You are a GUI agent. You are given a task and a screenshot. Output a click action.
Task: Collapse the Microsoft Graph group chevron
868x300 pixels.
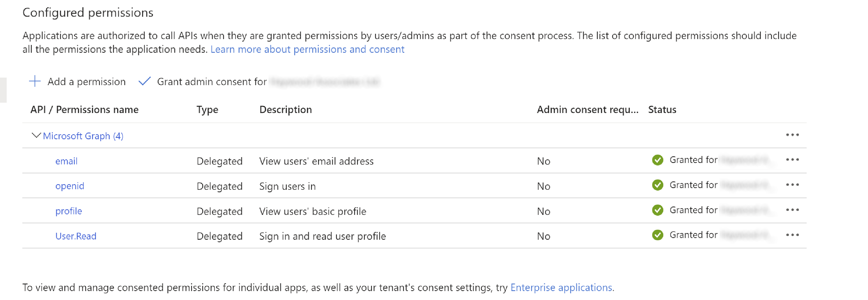pyautogui.click(x=36, y=136)
